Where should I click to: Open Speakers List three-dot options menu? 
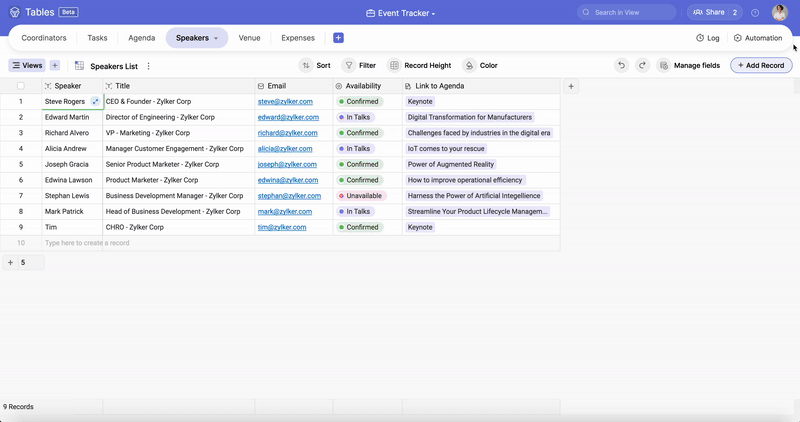tap(149, 66)
